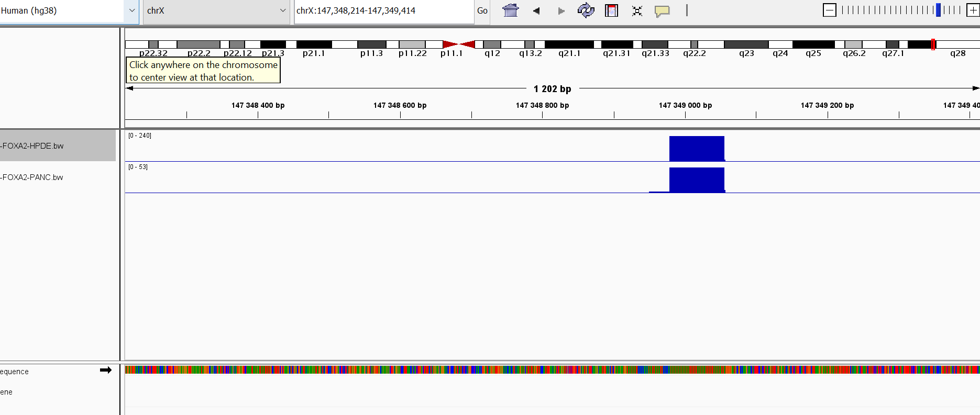Click the q28 band on the ideogram
The height and width of the screenshot is (415, 980).
[957, 45]
